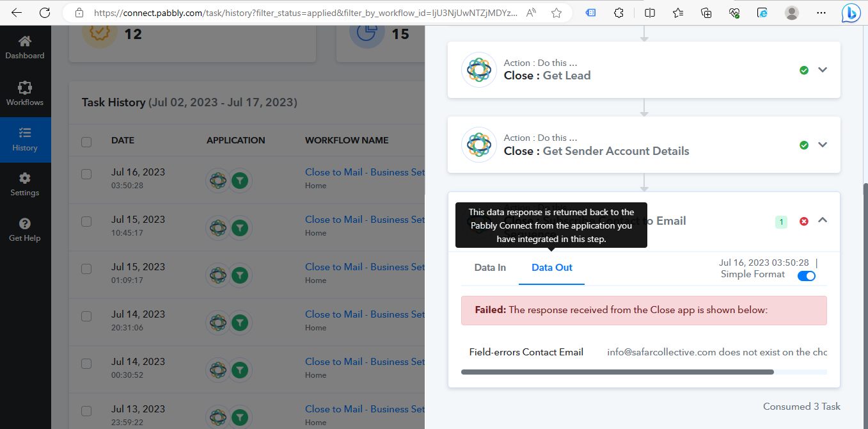
Task: Open workflow link in Jul 15 10:45:17 row
Action: [x=365, y=220]
